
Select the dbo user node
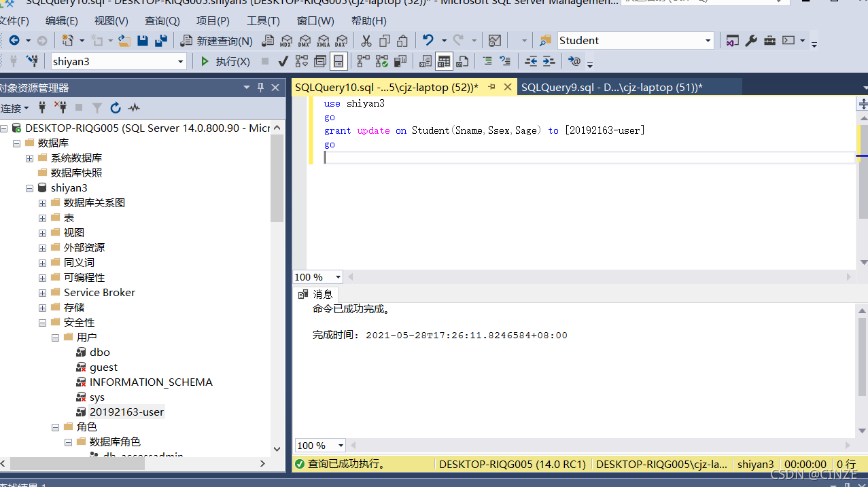pos(99,353)
